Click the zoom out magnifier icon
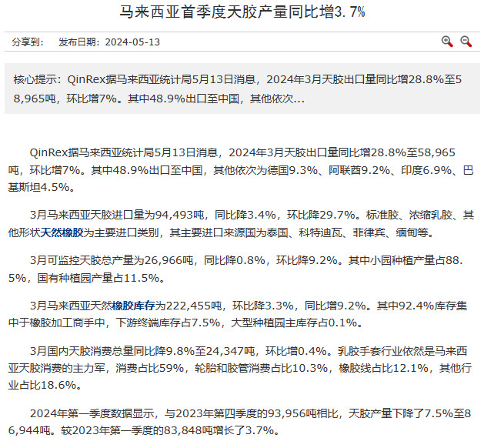This screenshot has width=484, height=448. (x=466, y=42)
